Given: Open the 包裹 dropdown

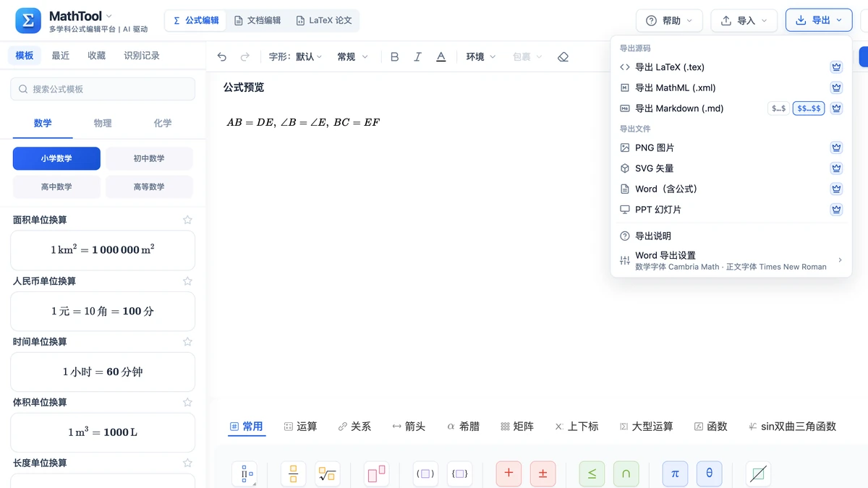Looking at the screenshot, I should [527, 57].
